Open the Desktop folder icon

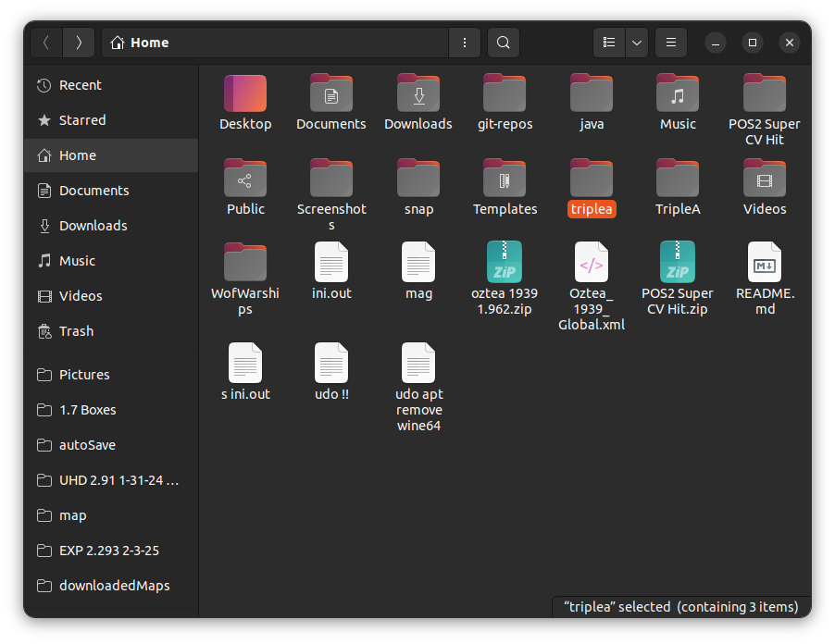pyautogui.click(x=245, y=93)
